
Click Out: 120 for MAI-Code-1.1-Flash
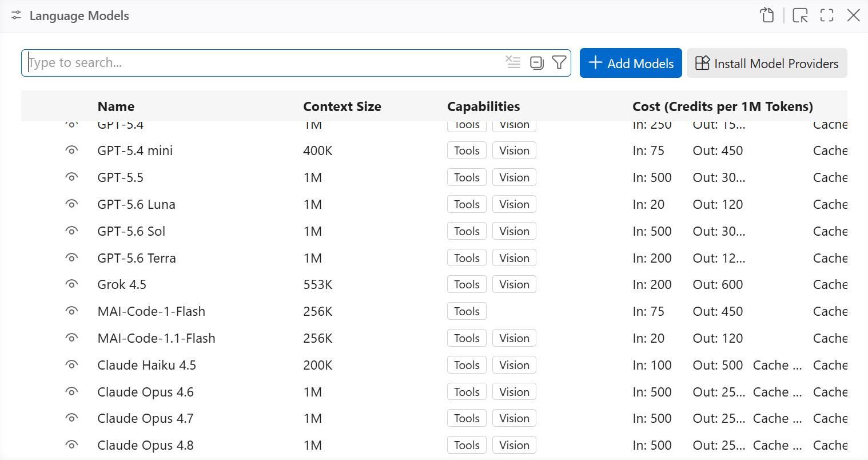[x=718, y=338]
